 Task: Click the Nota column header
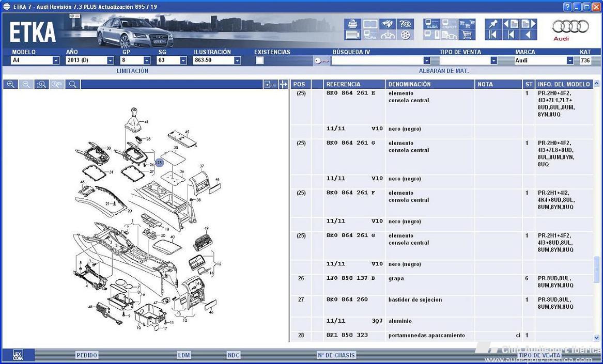click(499, 84)
